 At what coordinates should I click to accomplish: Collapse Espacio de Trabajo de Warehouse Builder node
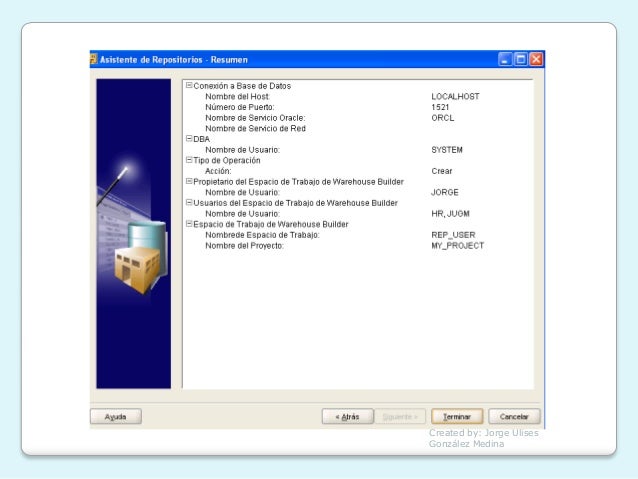point(189,224)
